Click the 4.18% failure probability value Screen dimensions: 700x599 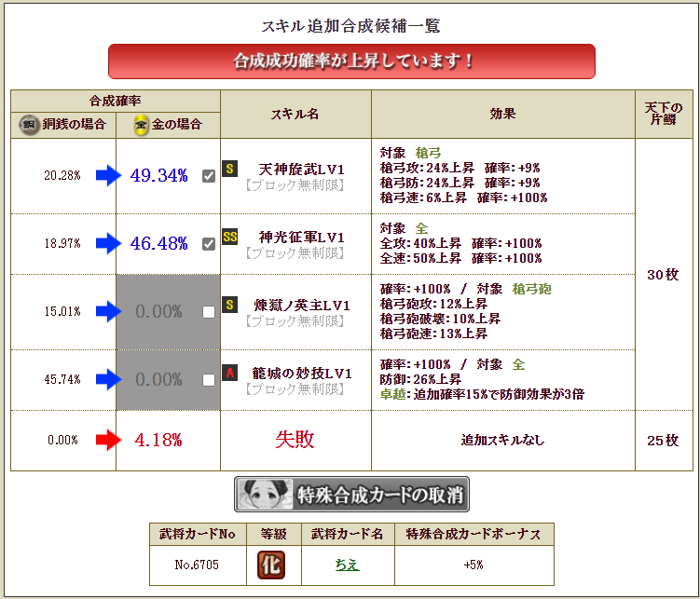(158, 441)
